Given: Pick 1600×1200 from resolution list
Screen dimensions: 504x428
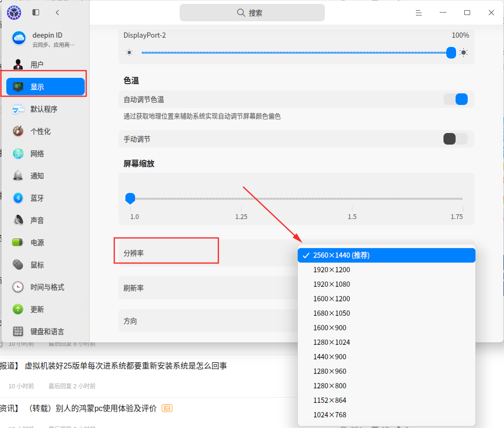Looking at the screenshot, I should (x=386, y=298).
